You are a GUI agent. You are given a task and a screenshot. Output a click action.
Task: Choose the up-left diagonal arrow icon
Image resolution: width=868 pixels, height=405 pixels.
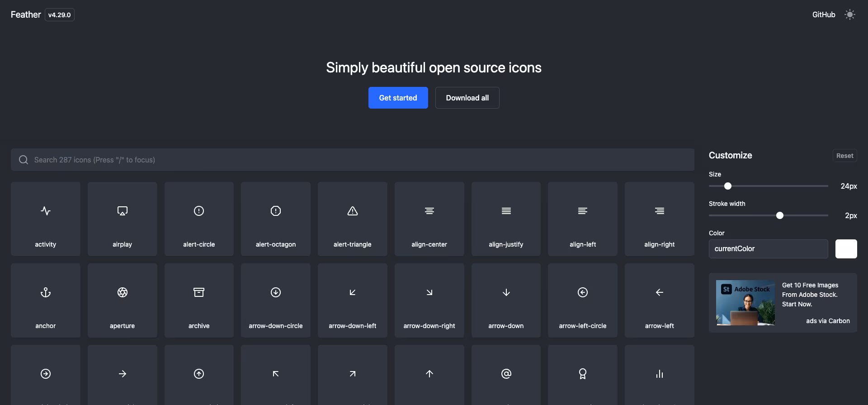point(276,375)
